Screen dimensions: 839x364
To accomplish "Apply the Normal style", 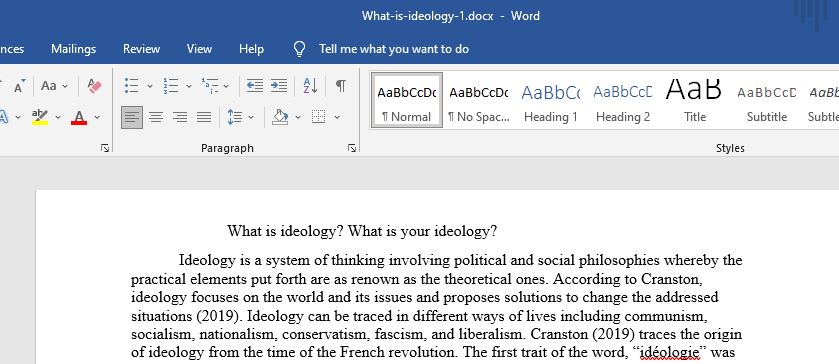I will [x=407, y=101].
